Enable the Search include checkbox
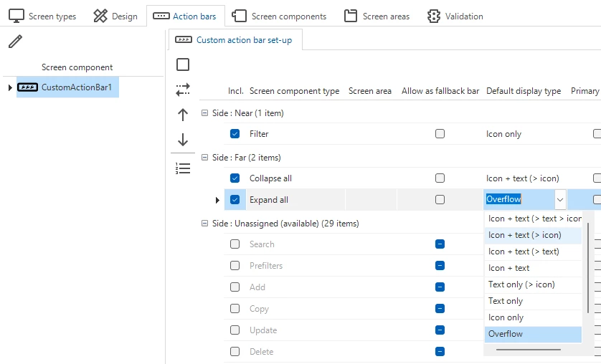 [235, 244]
